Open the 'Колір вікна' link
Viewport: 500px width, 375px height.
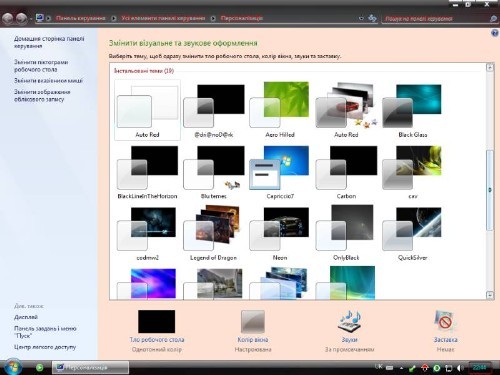coord(253,340)
